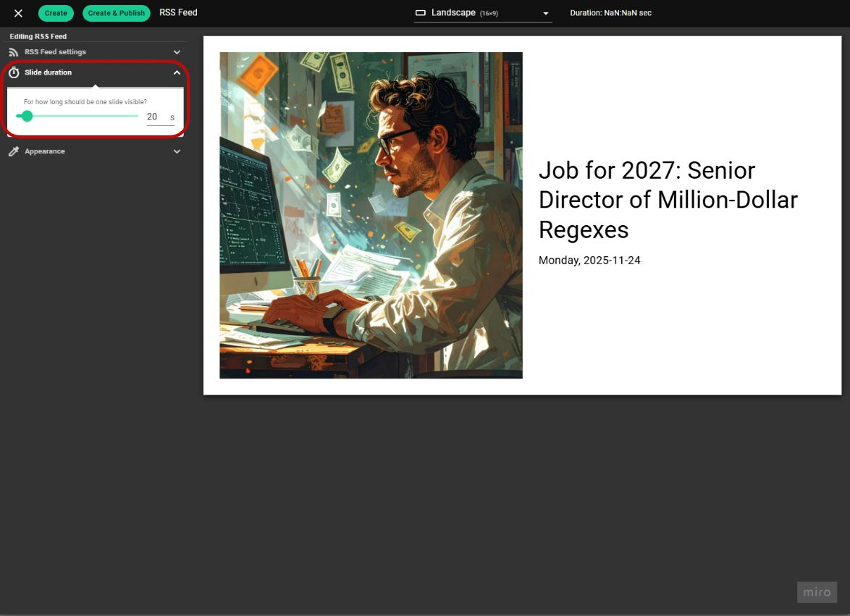Click the 'Duration: NaN:NaN sec' text
The height and width of the screenshot is (616, 850).
(610, 13)
